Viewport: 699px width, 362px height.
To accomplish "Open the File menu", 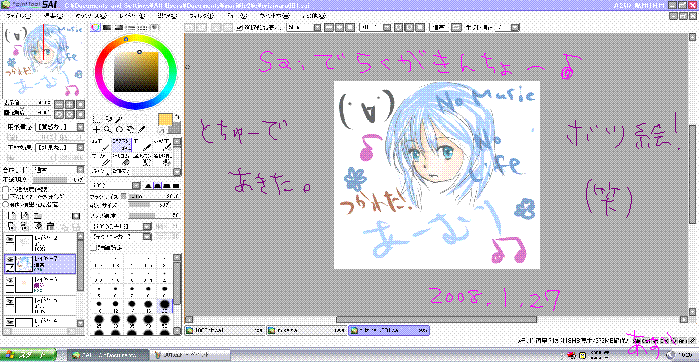I will coord(19,16).
